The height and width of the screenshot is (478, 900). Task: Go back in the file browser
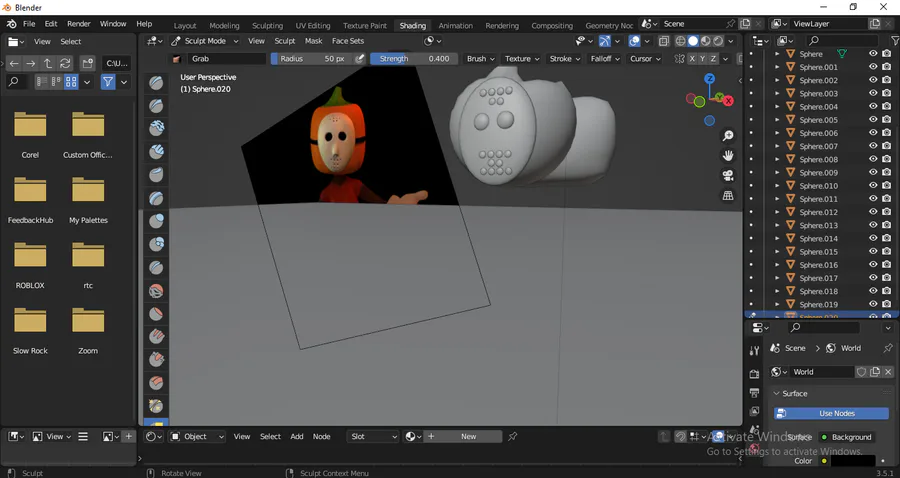14,63
